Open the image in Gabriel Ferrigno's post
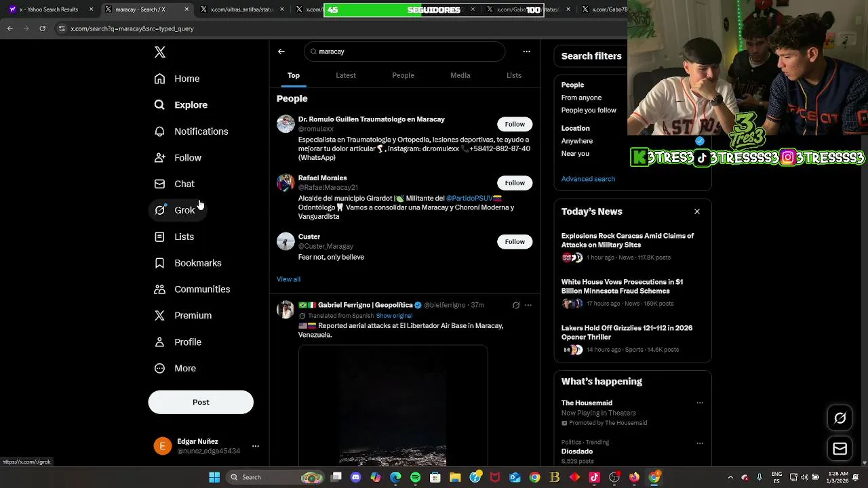Screen dimensions: 868x488 click(x=393, y=406)
